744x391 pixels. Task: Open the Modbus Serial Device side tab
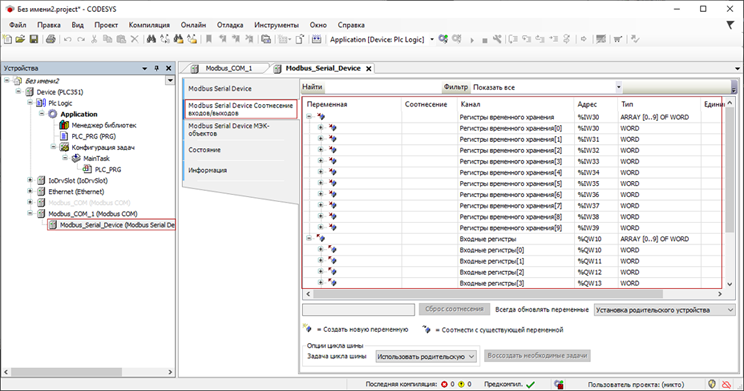tap(240, 89)
